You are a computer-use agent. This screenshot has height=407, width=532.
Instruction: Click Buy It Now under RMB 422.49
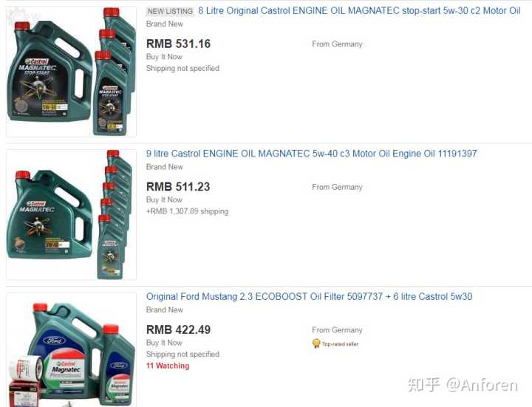point(164,343)
